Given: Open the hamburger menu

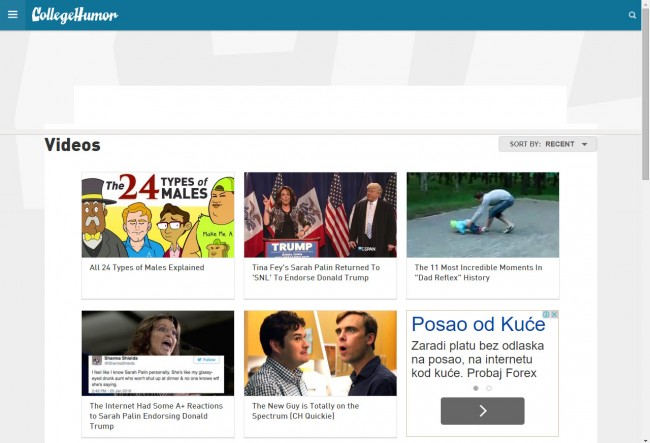Looking at the screenshot, I should point(13,15).
